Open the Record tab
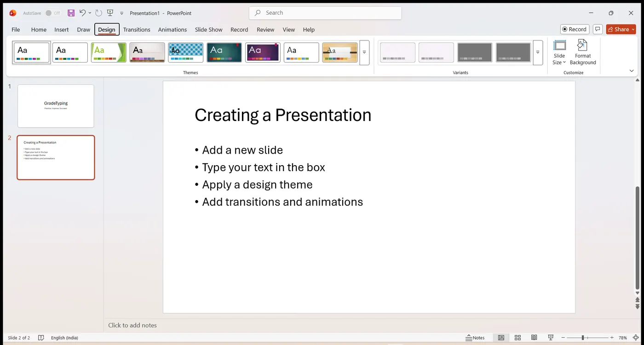The width and height of the screenshot is (644, 345). pyautogui.click(x=239, y=29)
